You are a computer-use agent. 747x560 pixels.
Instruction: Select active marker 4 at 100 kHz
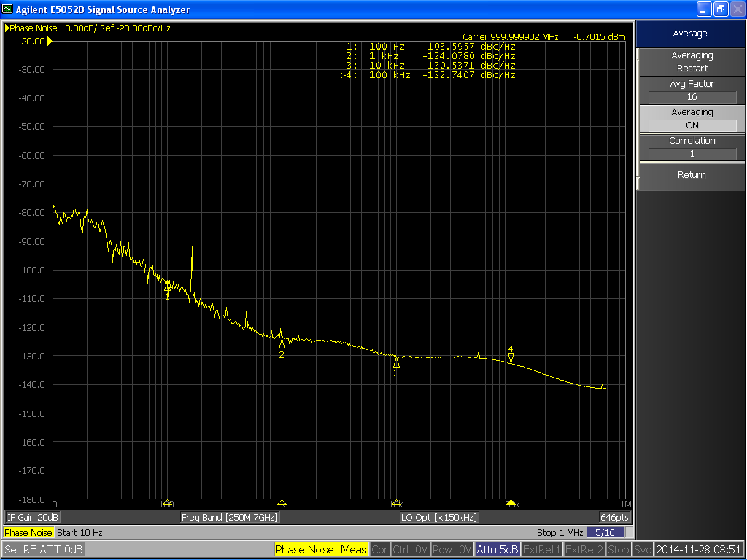(x=511, y=357)
